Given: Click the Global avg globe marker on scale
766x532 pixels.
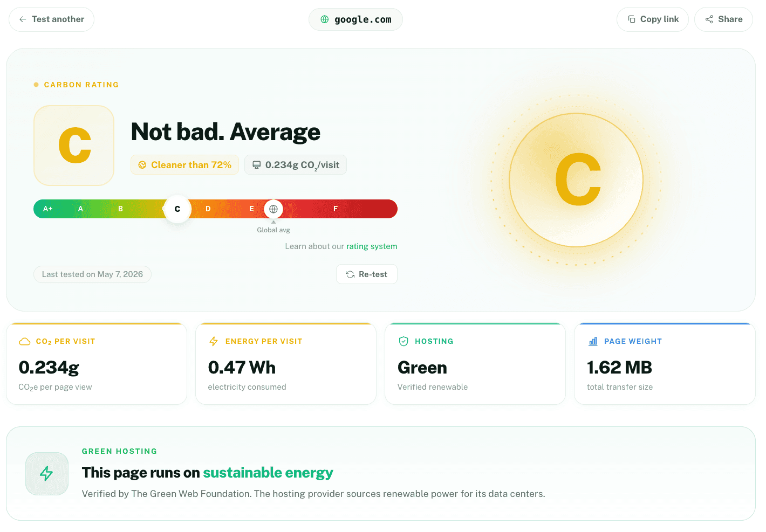Looking at the screenshot, I should (x=273, y=209).
